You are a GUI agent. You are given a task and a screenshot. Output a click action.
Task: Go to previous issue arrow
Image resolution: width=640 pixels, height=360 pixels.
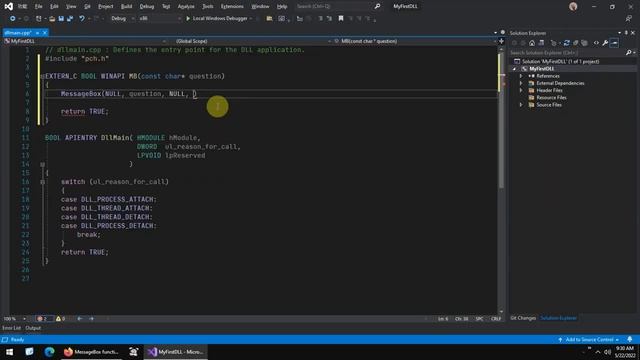[80, 319]
